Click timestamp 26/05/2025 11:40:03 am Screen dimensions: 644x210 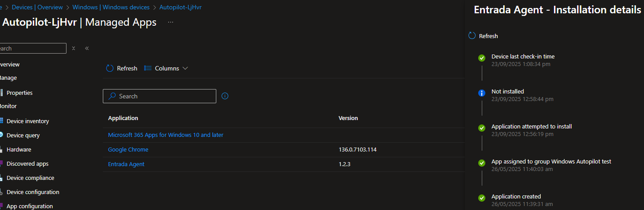(x=522, y=169)
